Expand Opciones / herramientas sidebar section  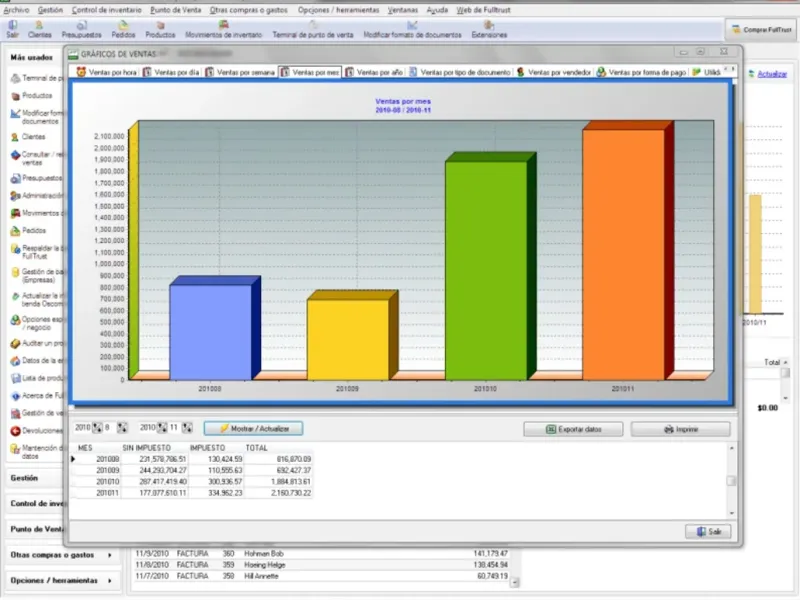coord(61,581)
